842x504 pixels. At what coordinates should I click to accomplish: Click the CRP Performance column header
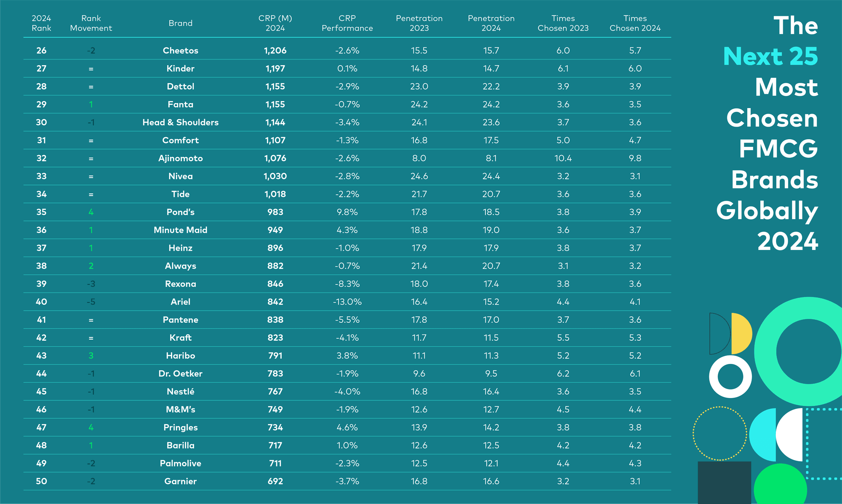pos(347,23)
